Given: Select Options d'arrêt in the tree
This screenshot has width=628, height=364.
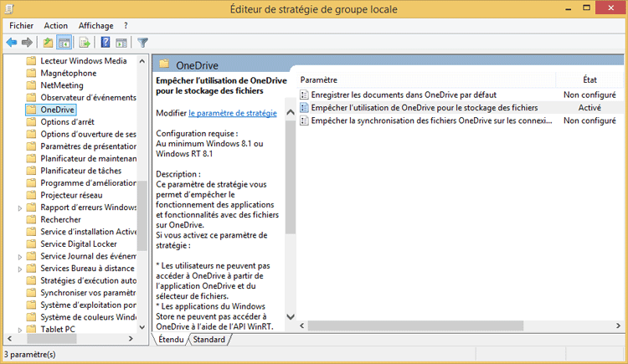Looking at the screenshot, I should click(67, 121).
